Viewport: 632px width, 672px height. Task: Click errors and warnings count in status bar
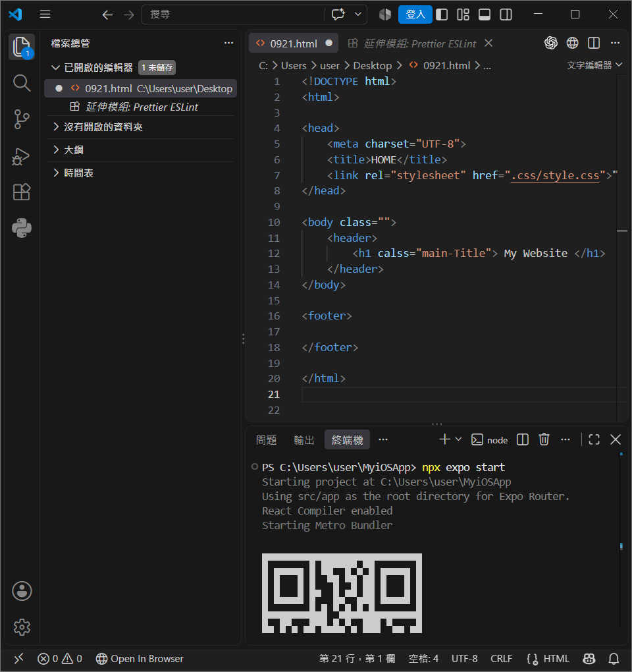point(60,659)
